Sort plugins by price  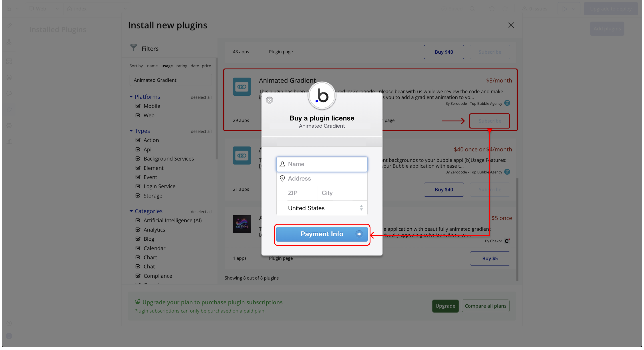(206, 66)
